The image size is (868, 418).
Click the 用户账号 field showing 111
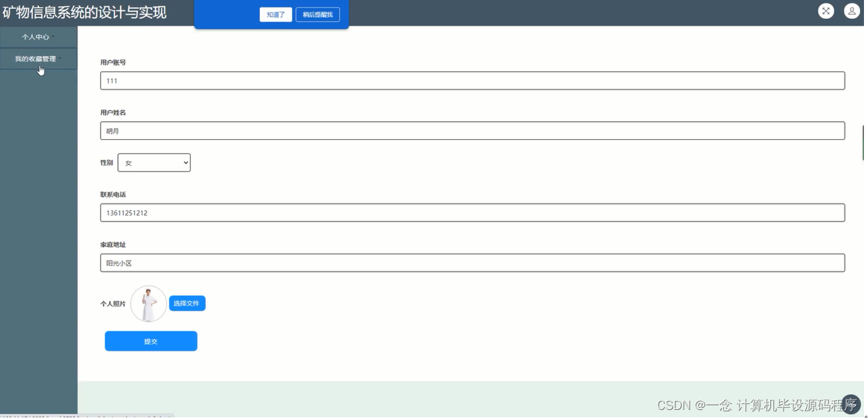pos(471,80)
